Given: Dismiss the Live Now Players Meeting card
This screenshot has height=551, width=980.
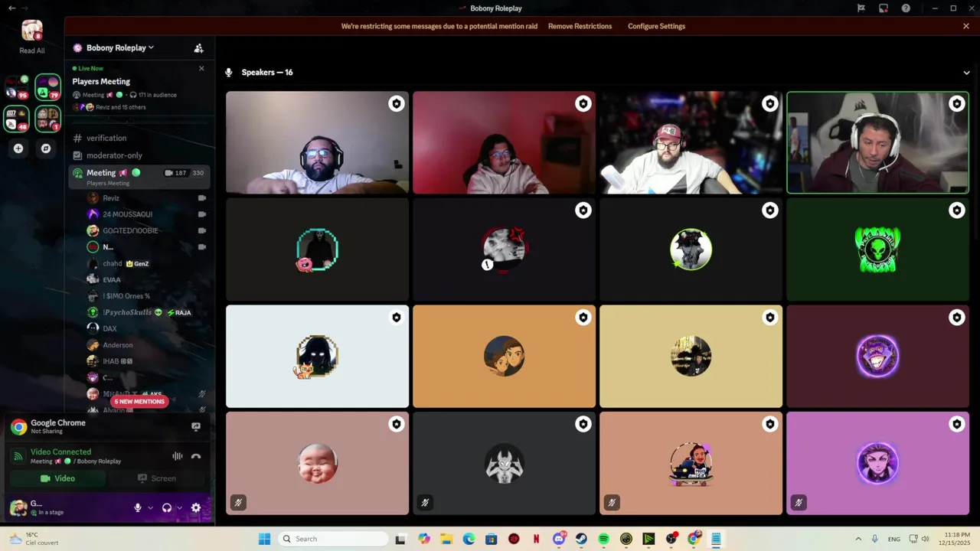Looking at the screenshot, I should [x=201, y=68].
